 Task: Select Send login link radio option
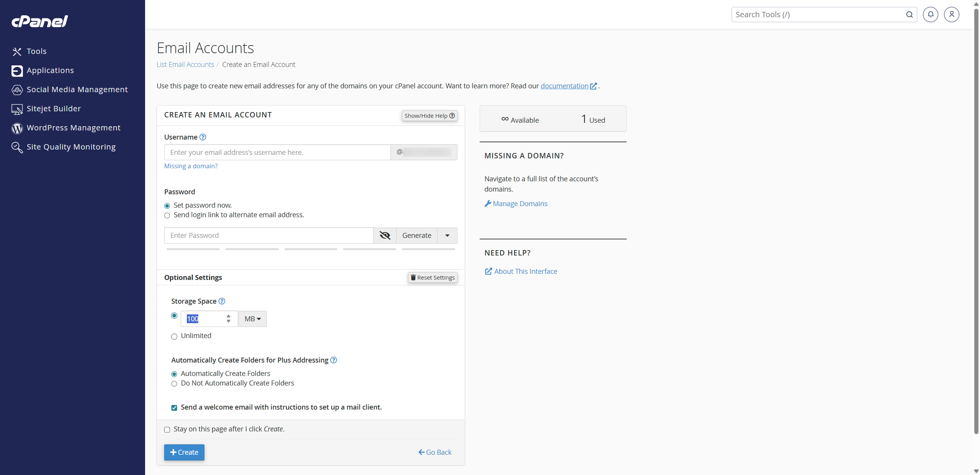click(167, 215)
